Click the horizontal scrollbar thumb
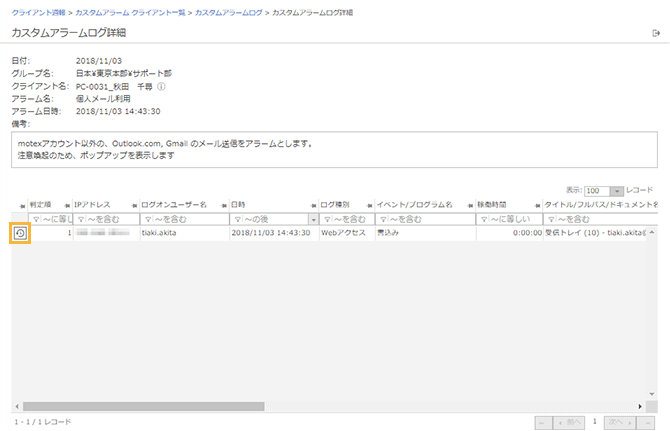The image size is (670, 431). click(140, 407)
